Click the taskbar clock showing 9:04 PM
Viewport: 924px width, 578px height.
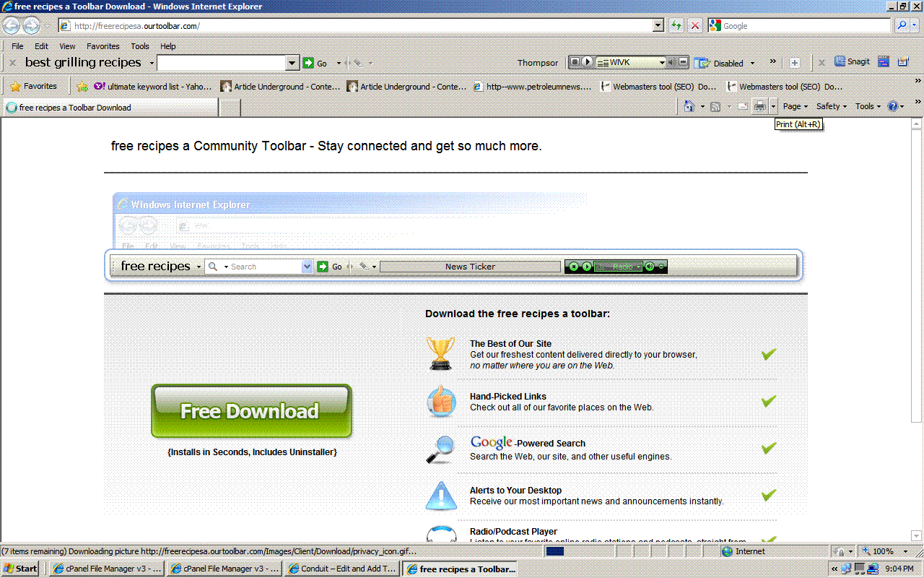tap(899, 569)
